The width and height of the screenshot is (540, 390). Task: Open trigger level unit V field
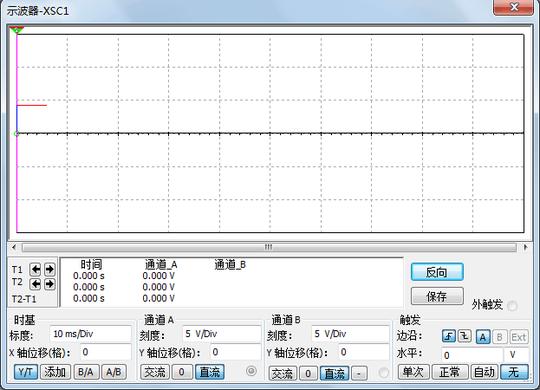pyautogui.click(x=516, y=355)
